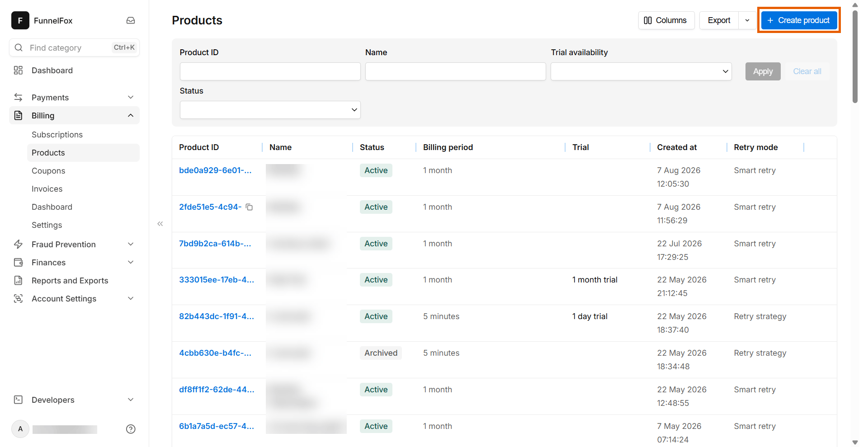Click the Product ID column header
868x447 pixels.
tap(199, 147)
